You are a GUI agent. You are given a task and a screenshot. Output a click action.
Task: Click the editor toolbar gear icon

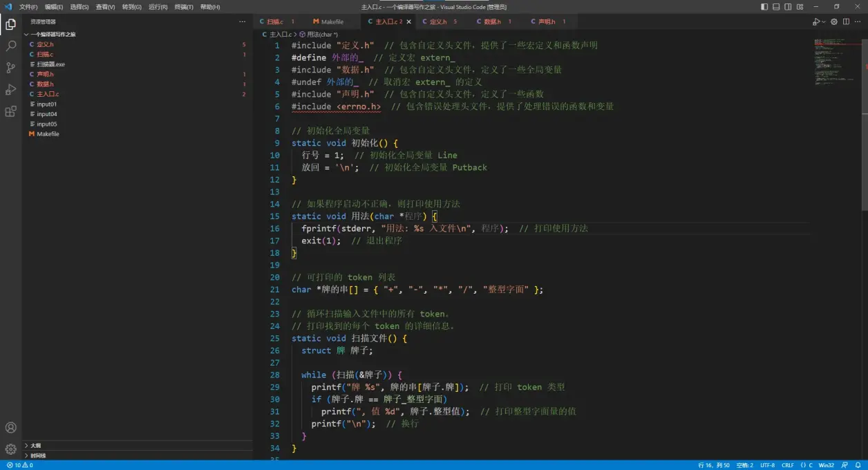[x=834, y=21]
